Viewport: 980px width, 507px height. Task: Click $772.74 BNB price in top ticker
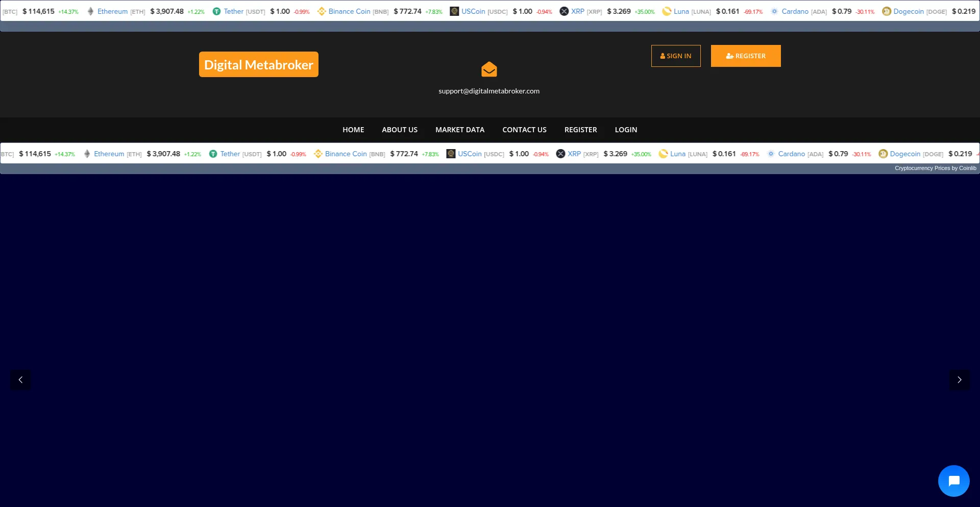tap(407, 11)
